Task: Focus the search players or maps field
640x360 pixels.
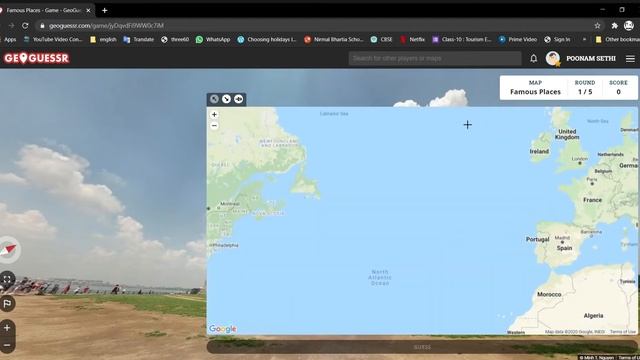Action: coord(435,58)
